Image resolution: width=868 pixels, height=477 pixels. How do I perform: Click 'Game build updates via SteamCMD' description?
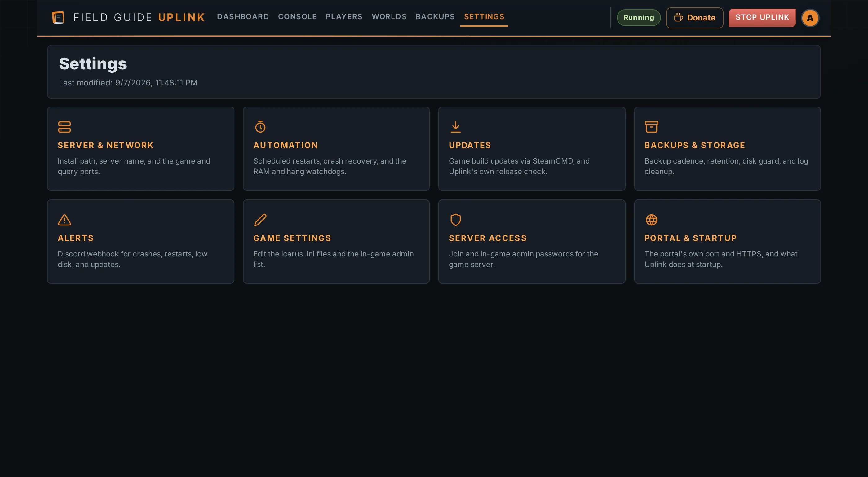519,166
